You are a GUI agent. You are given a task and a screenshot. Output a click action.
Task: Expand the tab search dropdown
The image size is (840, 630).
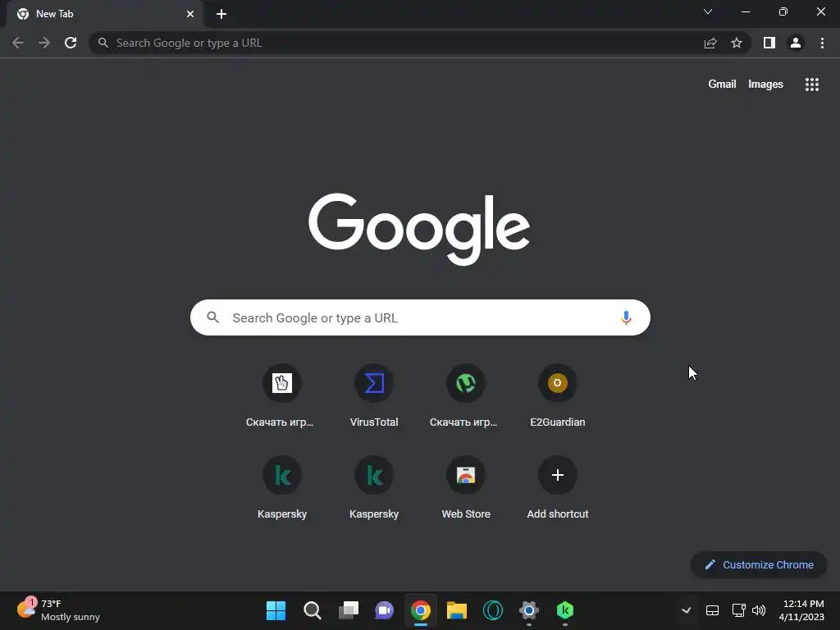pyautogui.click(x=708, y=11)
